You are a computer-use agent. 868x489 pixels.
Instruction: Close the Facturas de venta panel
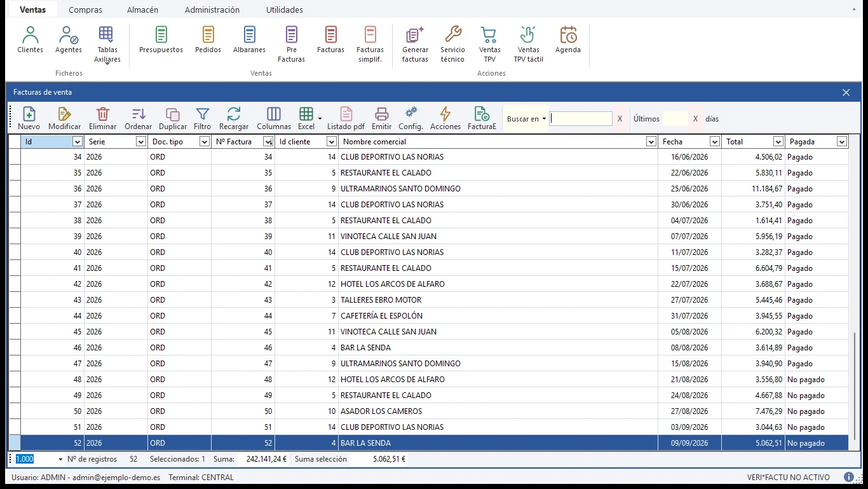point(846,92)
